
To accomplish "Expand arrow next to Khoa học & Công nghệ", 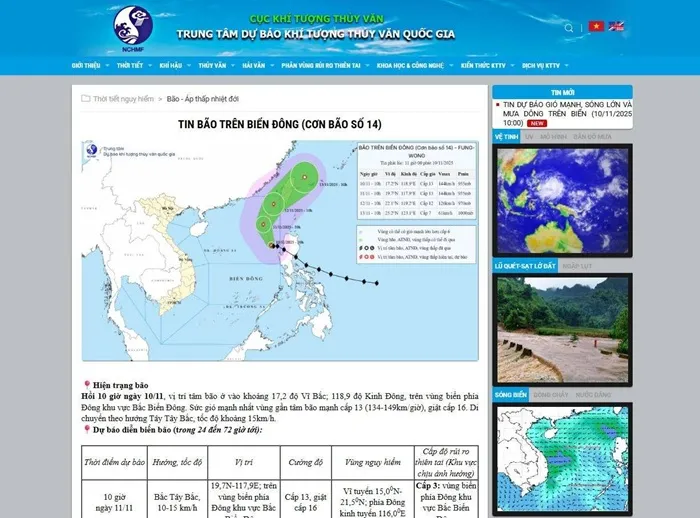I will 451,66.
